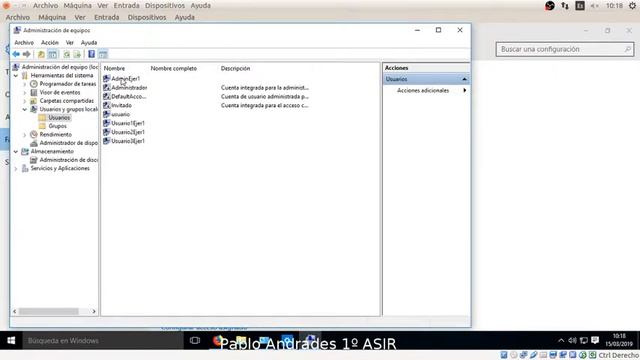Click description 'Cuenta integrada para el acceso c...'
The width and height of the screenshot is (640, 360).
(265, 105)
